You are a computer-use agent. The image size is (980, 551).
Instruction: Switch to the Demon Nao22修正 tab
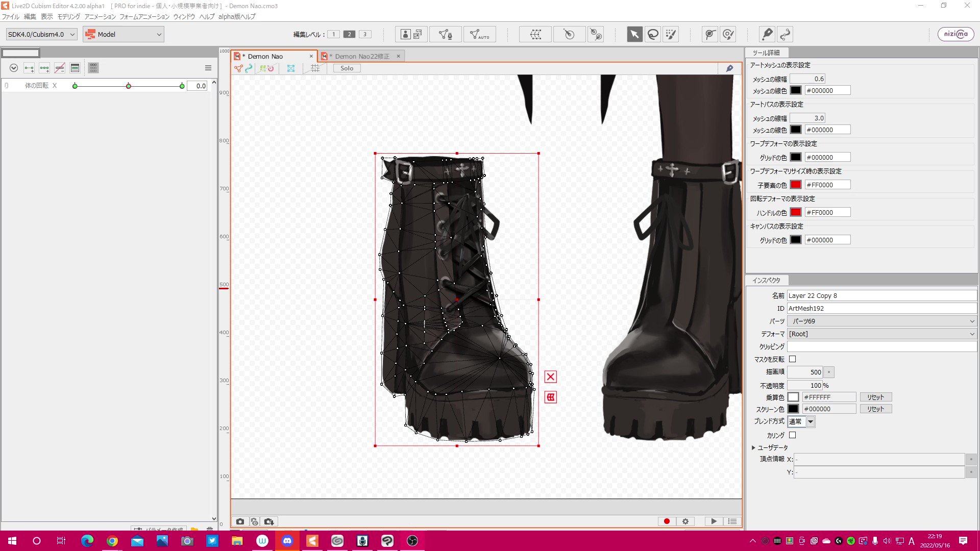click(362, 56)
